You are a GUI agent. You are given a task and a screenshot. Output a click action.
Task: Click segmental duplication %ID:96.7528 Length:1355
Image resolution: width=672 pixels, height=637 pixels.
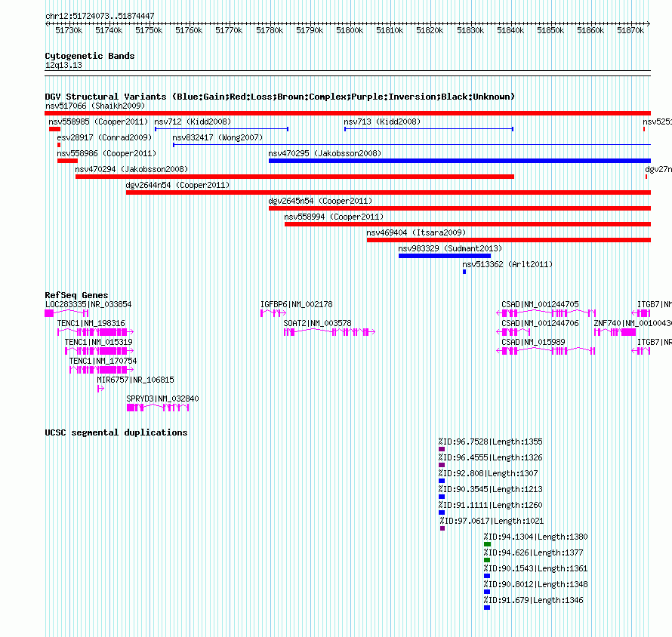tap(490, 442)
